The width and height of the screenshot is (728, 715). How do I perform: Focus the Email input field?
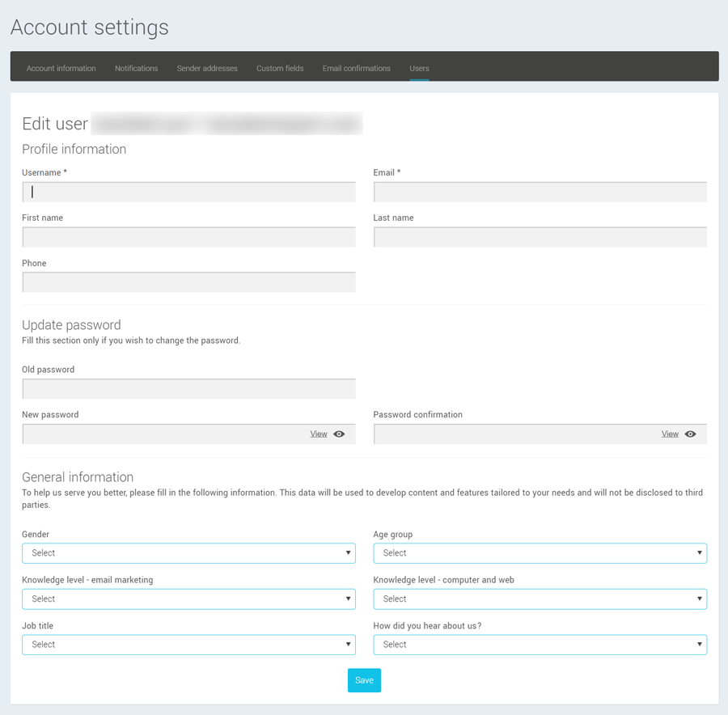pos(540,192)
